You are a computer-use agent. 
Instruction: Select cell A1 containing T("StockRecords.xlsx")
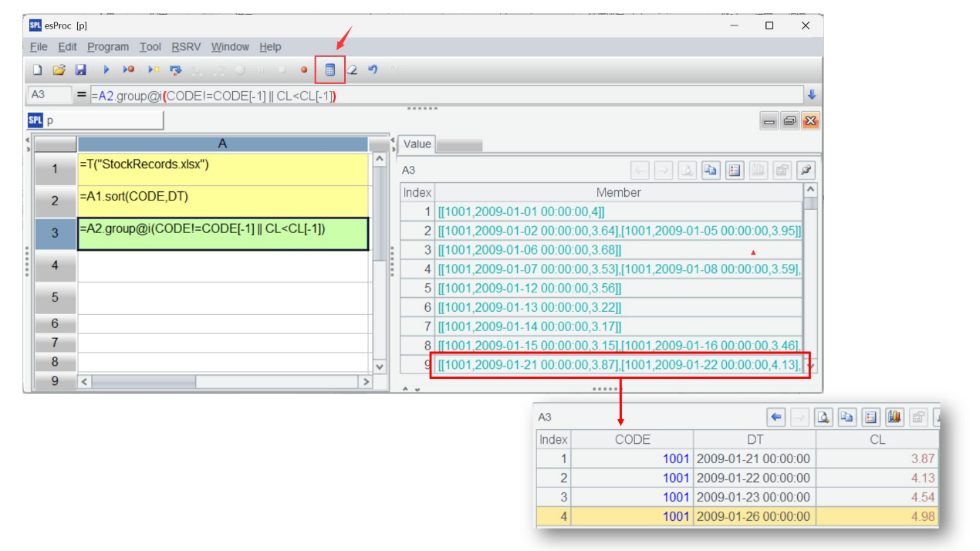223,168
